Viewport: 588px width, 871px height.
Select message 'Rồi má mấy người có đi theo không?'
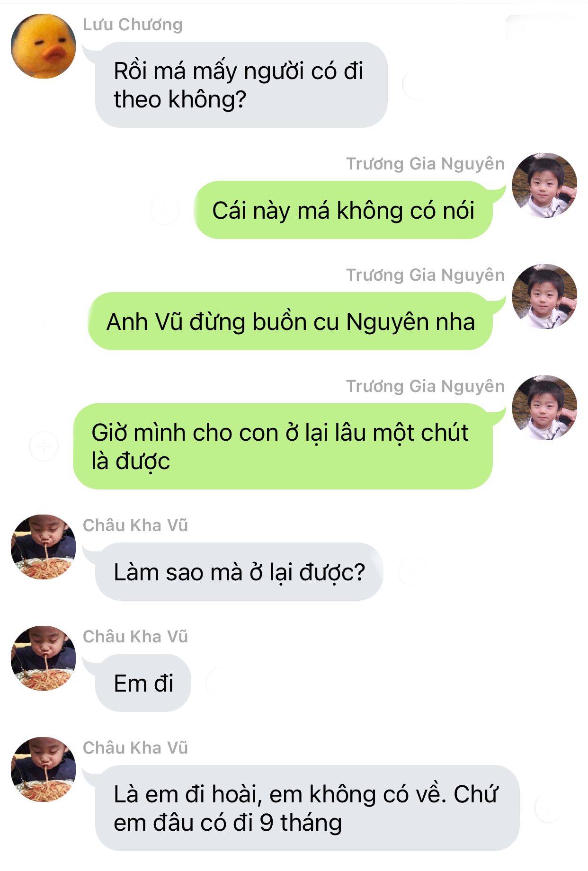click(x=241, y=85)
